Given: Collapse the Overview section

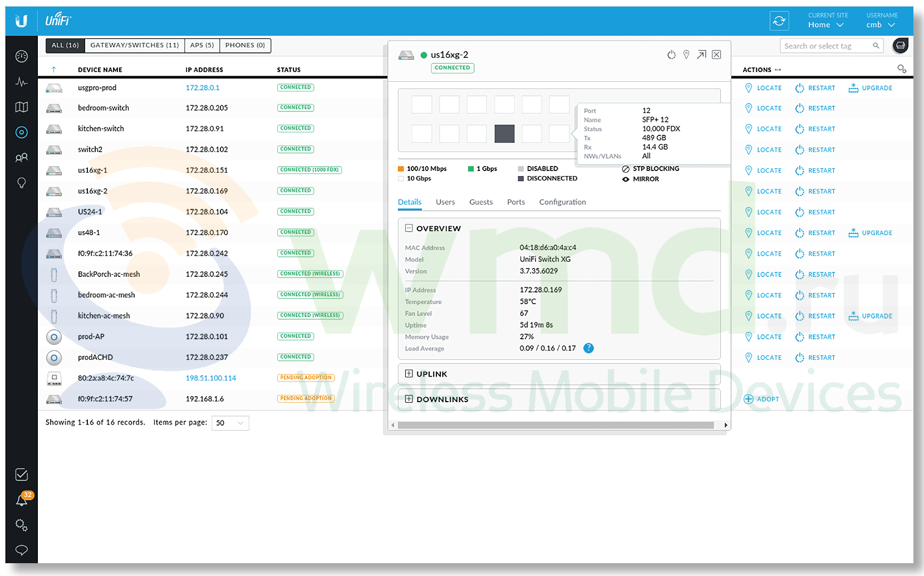Looking at the screenshot, I should click(x=409, y=228).
